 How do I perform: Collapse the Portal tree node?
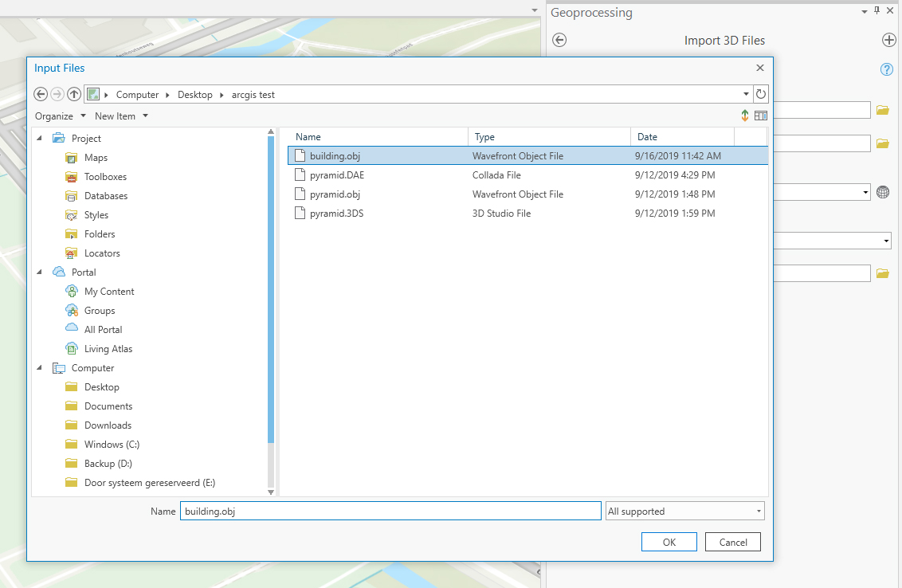41,272
